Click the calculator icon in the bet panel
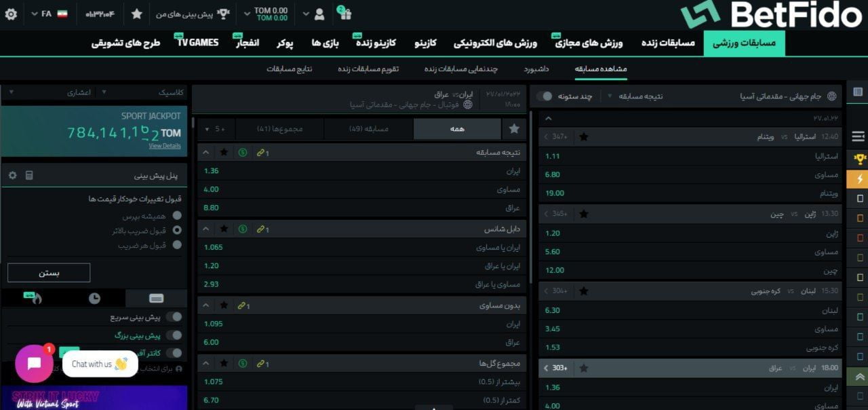The width and height of the screenshot is (868, 410). (29, 174)
